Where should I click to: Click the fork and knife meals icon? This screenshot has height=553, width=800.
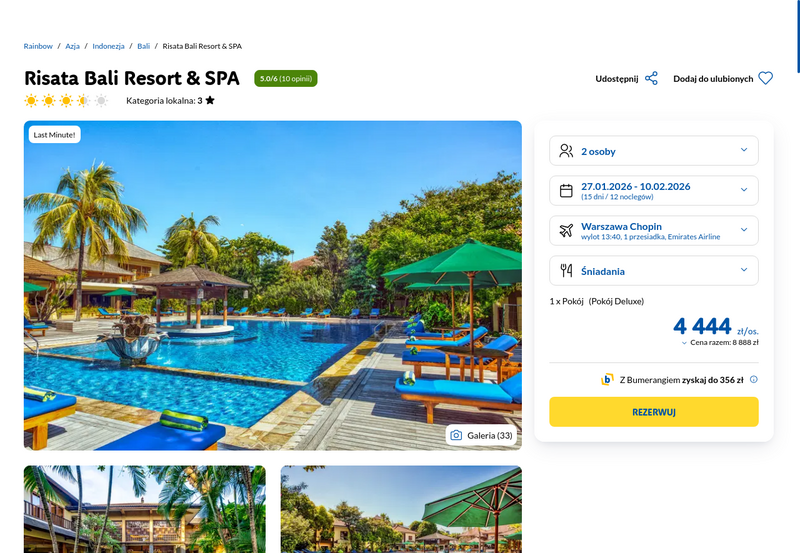[566, 270]
